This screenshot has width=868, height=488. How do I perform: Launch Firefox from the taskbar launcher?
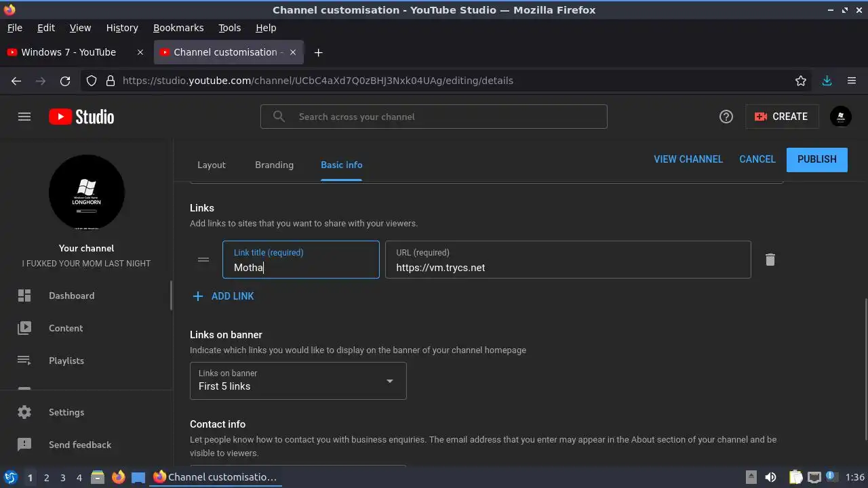118,477
